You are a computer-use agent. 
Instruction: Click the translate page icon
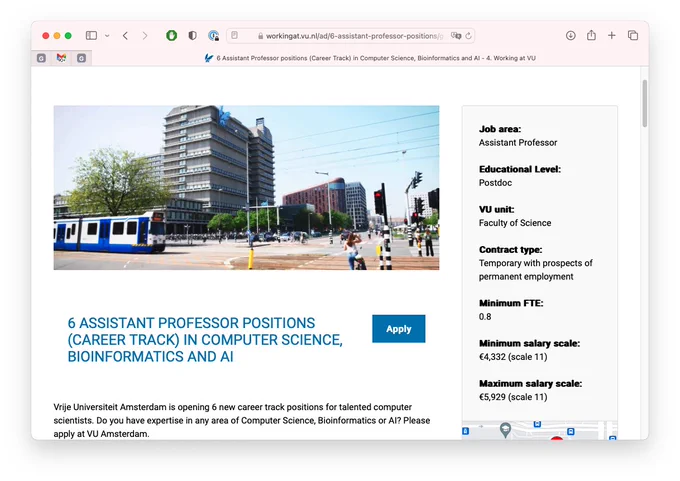[456, 36]
